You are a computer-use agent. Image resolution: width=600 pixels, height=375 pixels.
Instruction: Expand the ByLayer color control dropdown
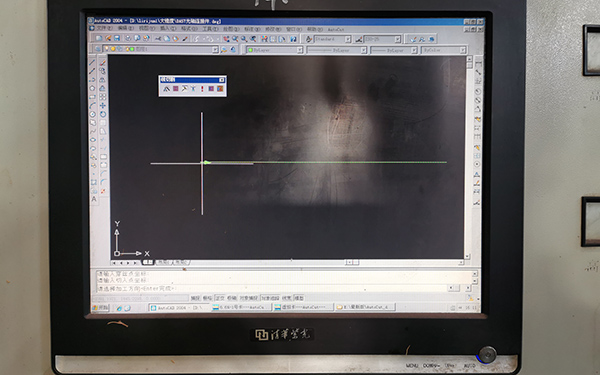274,50
